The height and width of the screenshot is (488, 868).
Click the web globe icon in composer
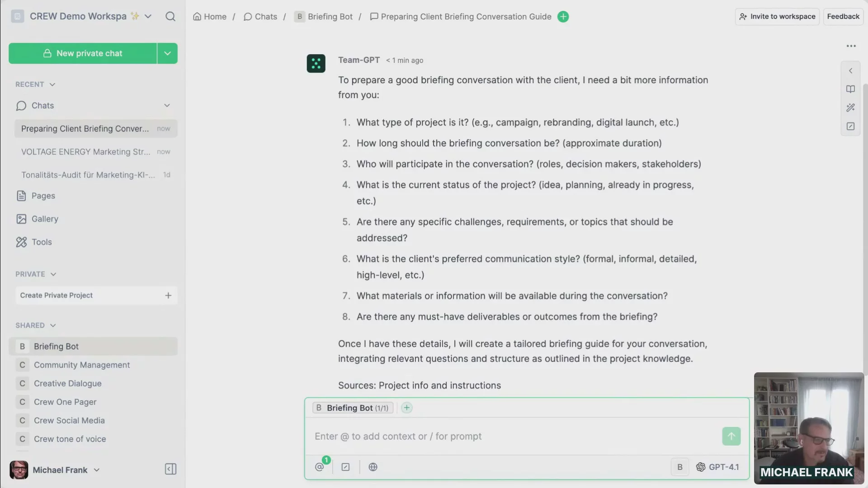[x=373, y=467]
